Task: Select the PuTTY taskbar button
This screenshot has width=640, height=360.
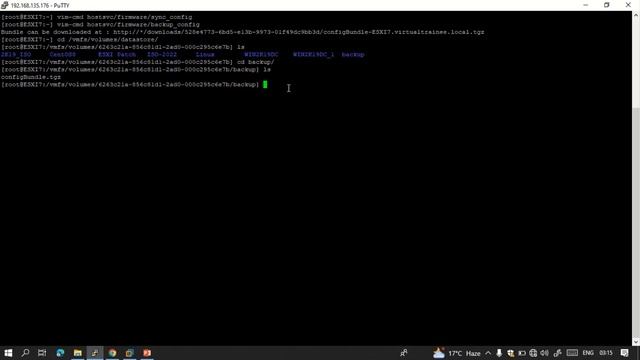Action: point(95,353)
